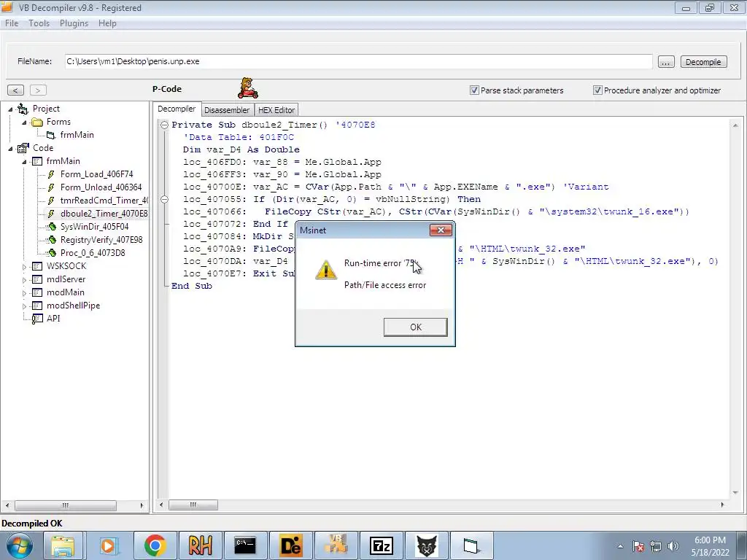Click the network tray icon
This screenshot has width=747, height=560.
[x=656, y=546]
